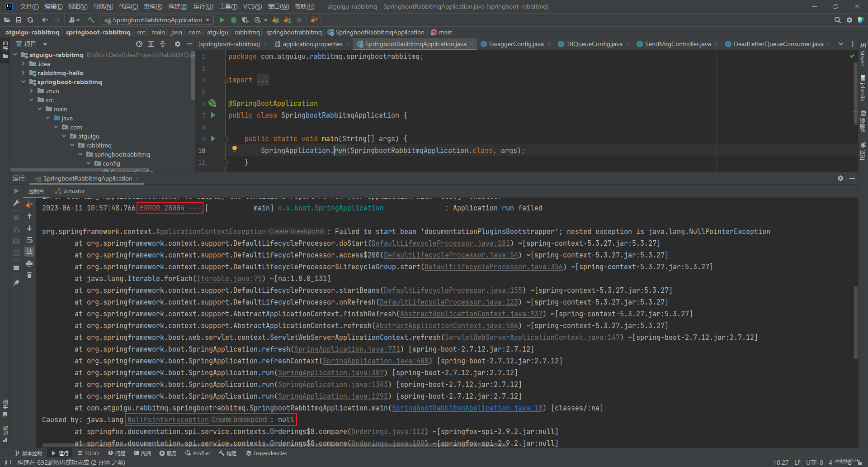Click the run gutter arrow on line 9

[x=213, y=138]
